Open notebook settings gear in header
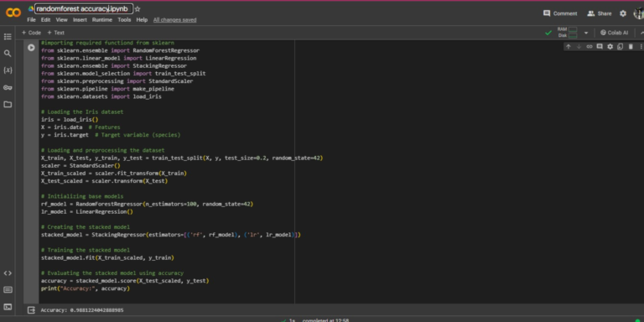 point(623,13)
